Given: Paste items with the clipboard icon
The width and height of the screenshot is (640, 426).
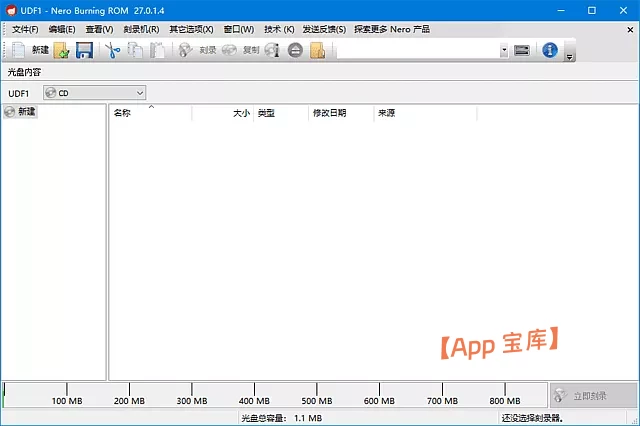Looking at the screenshot, I should [x=157, y=50].
